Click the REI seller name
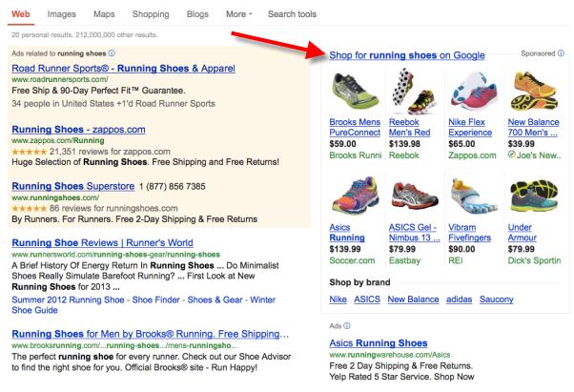Viewport: 574px width, 392px height. click(456, 260)
